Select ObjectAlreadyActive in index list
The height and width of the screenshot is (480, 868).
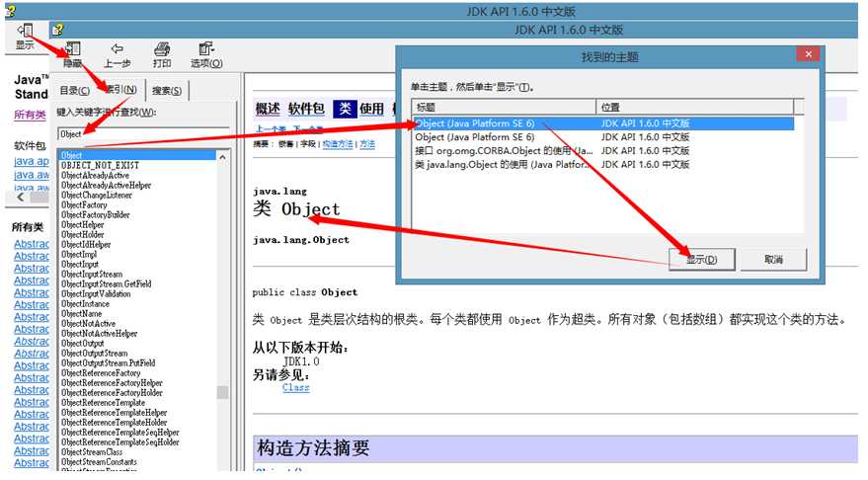95,176
